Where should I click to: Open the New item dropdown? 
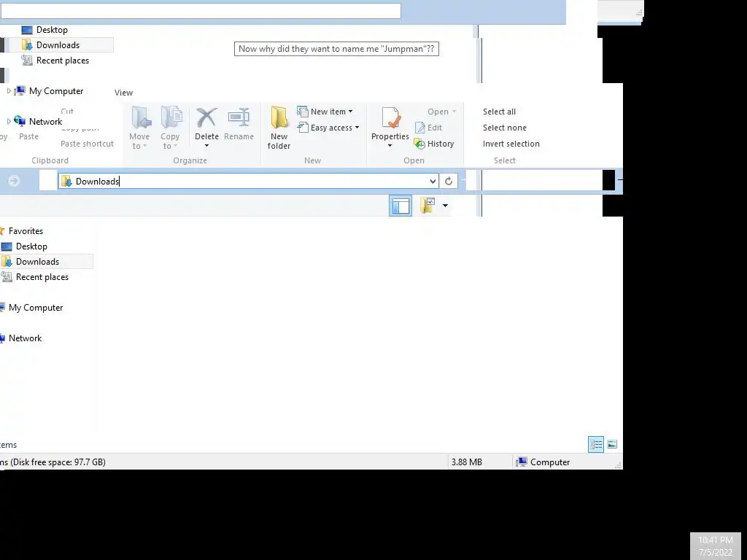[x=325, y=112]
